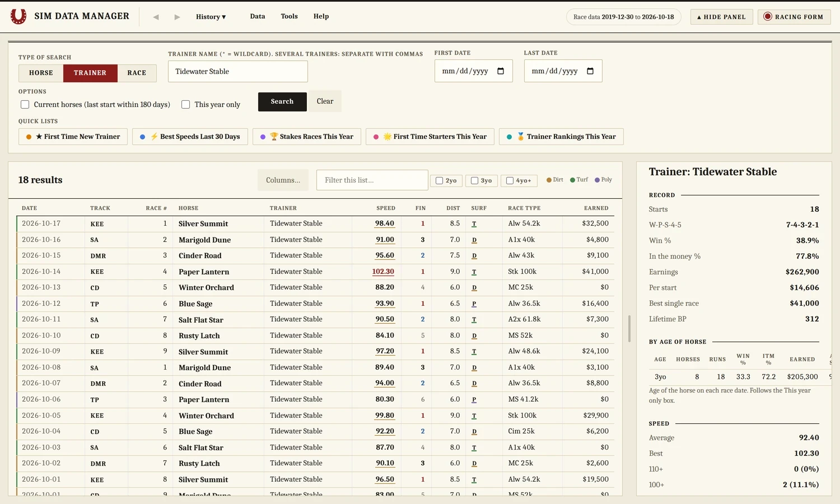Click the P surface marker for Blue Sage 2026-10-12
The width and height of the screenshot is (840, 504).
pos(474,304)
